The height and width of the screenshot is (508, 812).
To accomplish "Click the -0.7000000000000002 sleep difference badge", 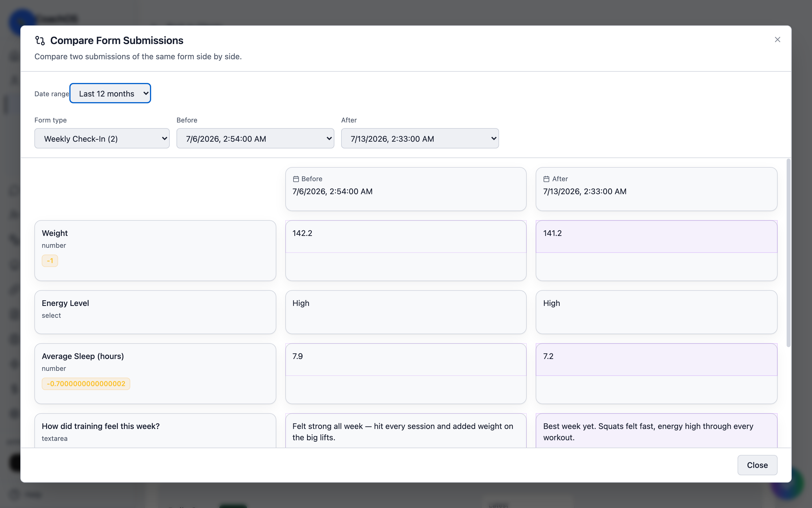I will click(86, 384).
